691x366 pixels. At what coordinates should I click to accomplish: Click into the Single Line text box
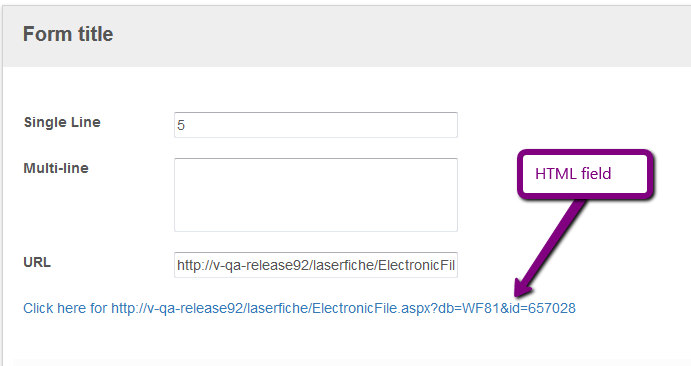pos(316,125)
